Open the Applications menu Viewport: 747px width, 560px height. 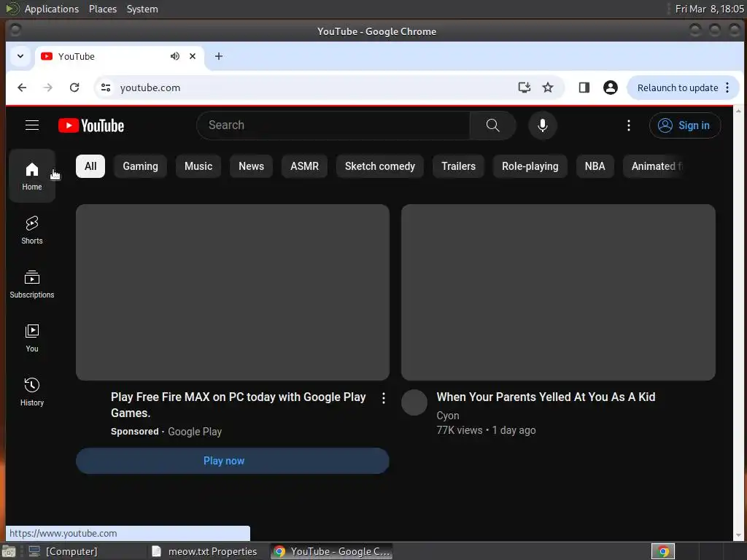pyautogui.click(x=52, y=9)
